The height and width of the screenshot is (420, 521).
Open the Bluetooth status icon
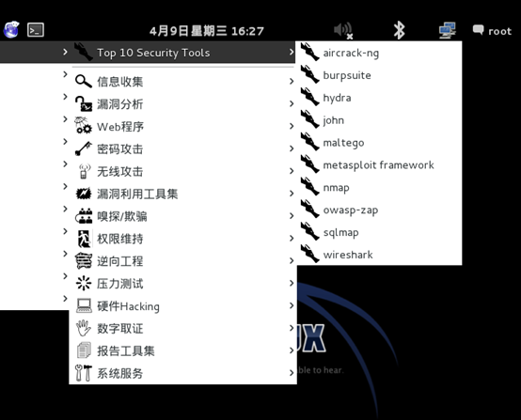[x=399, y=30]
